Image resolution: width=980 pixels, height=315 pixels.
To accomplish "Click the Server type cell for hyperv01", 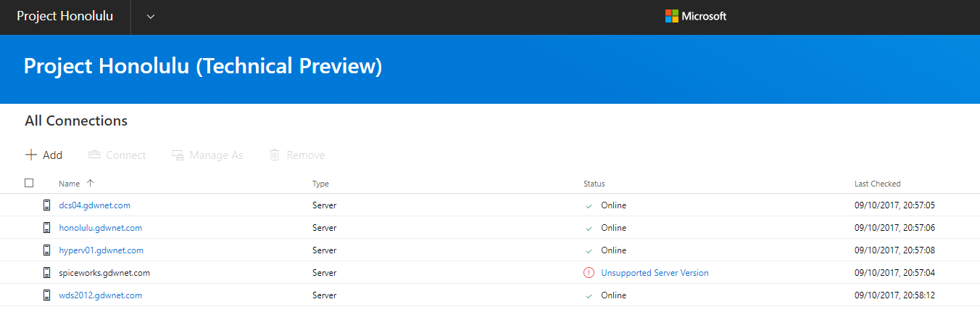I will [324, 250].
